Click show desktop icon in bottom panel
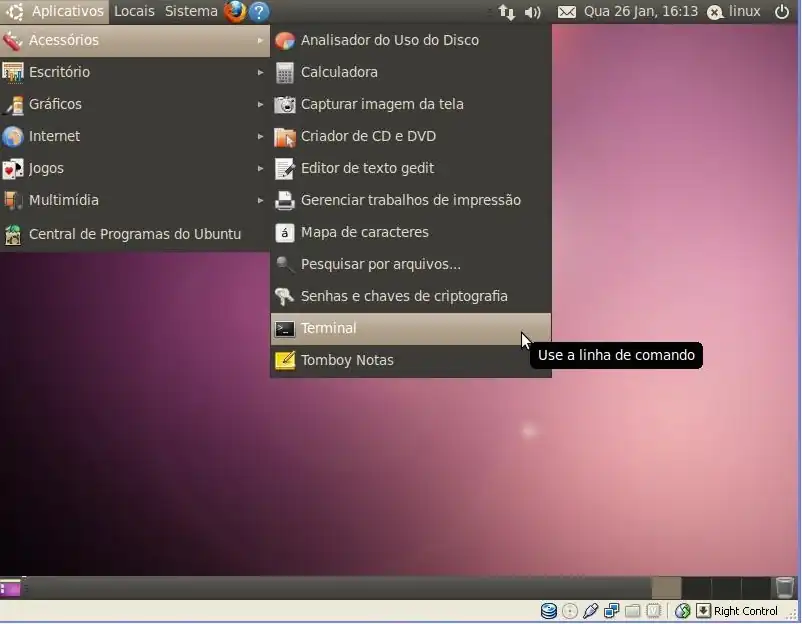The image size is (802, 624). (x=10, y=587)
